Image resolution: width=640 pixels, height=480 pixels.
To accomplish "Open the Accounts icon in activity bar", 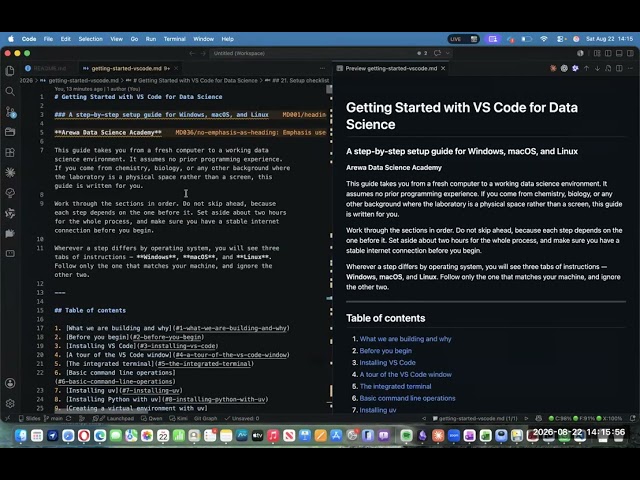I will tap(10, 383).
